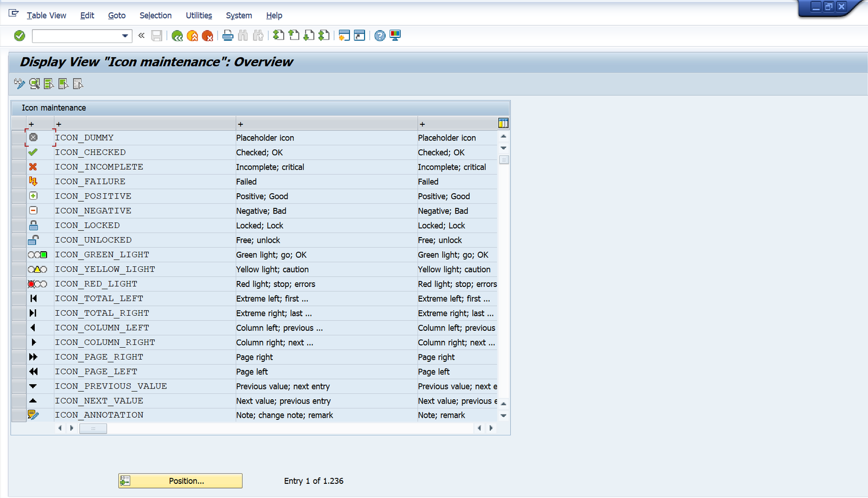Screen dimensions: 868x498
Task: Open the Selection menu
Action: [x=156, y=15]
